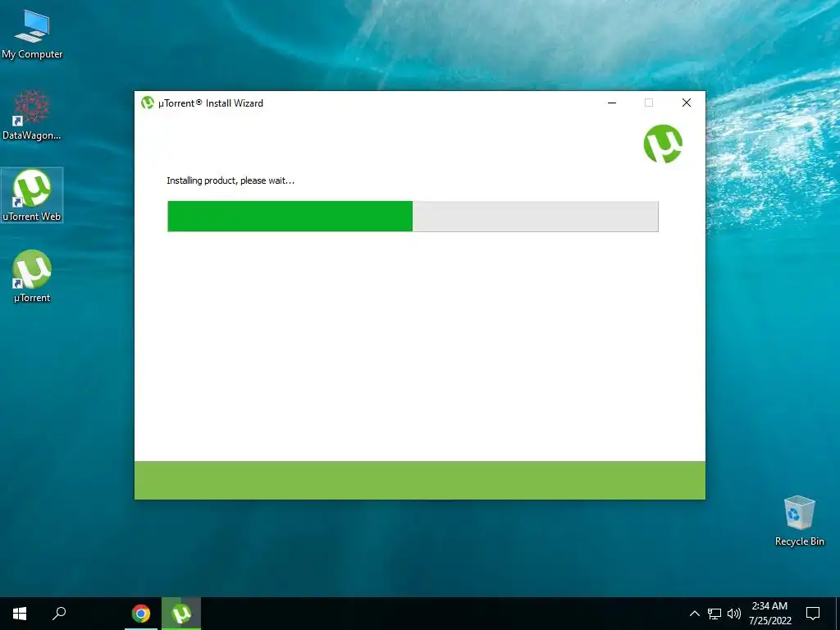This screenshot has width=840, height=630.
Task: Open the My Computer desktop icon
Action: (32, 33)
